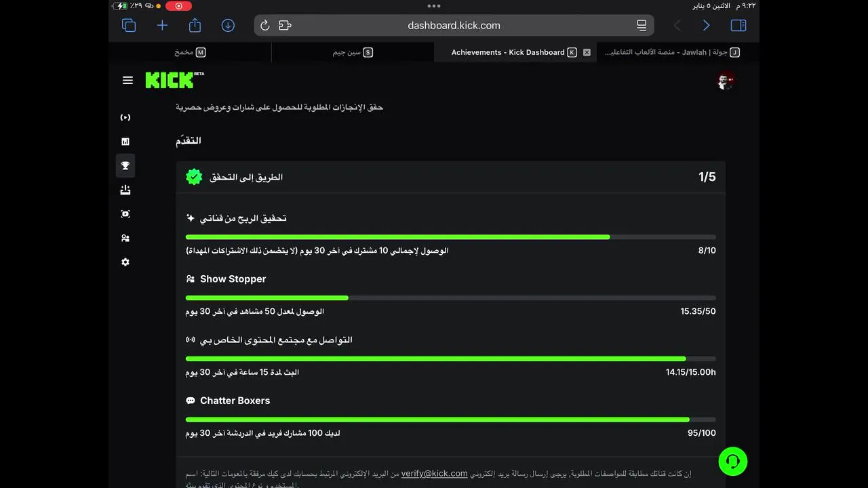
Task: Add a new Safari tab
Action: point(162,25)
